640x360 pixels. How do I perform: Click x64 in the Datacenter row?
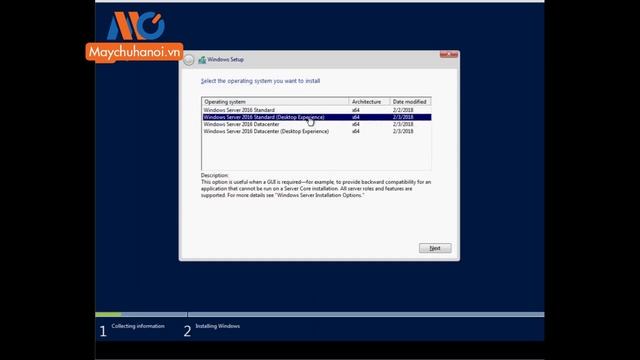tap(356, 124)
